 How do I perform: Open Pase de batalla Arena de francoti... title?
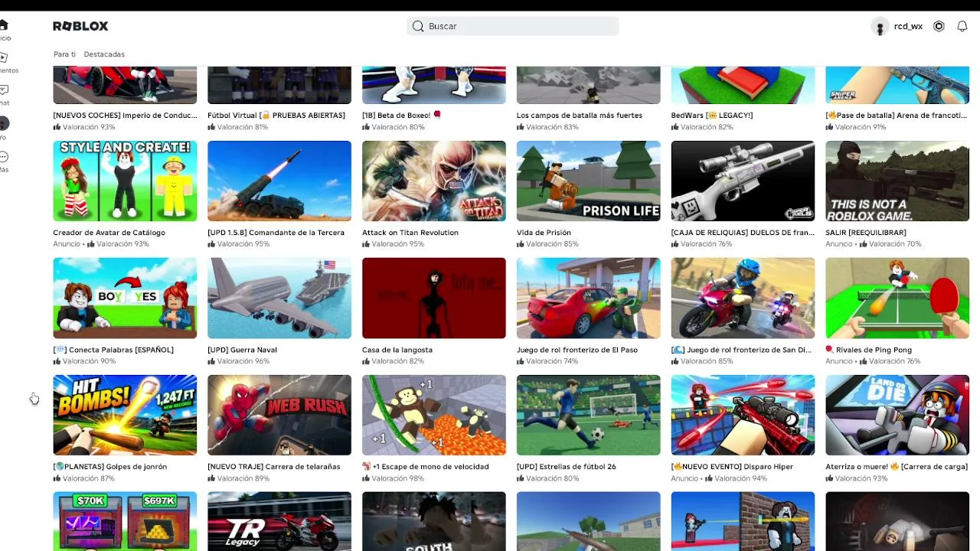[x=897, y=116]
